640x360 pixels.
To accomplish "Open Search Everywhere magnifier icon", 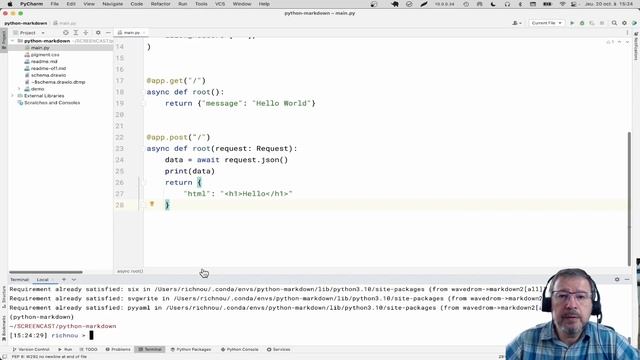I will 614,23.
